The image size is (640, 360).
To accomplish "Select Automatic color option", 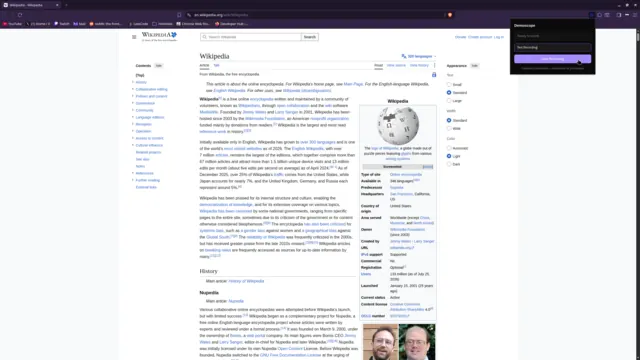I will pyautogui.click(x=449, y=148).
